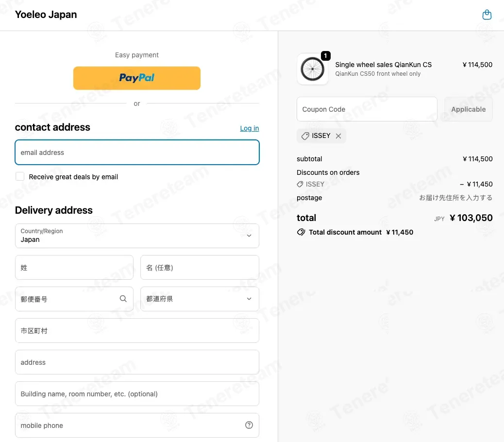504x442 pixels.
Task: Click the 姓 last name field
Action: (x=74, y=268)
